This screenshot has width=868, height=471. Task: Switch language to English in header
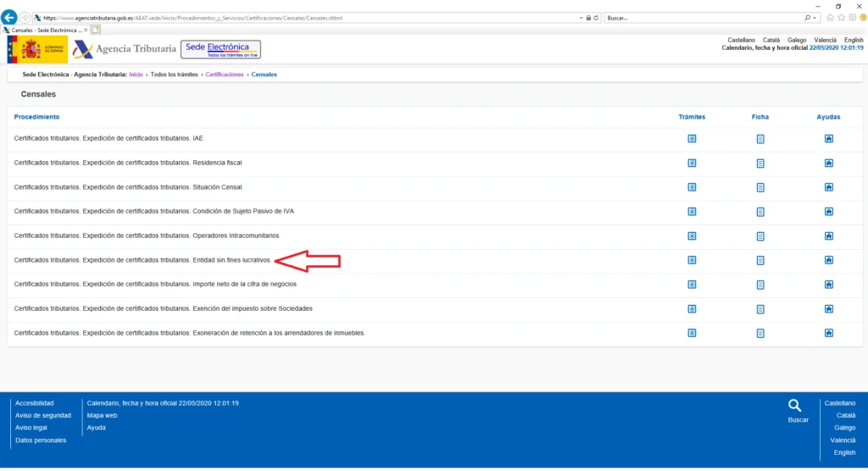854,40
